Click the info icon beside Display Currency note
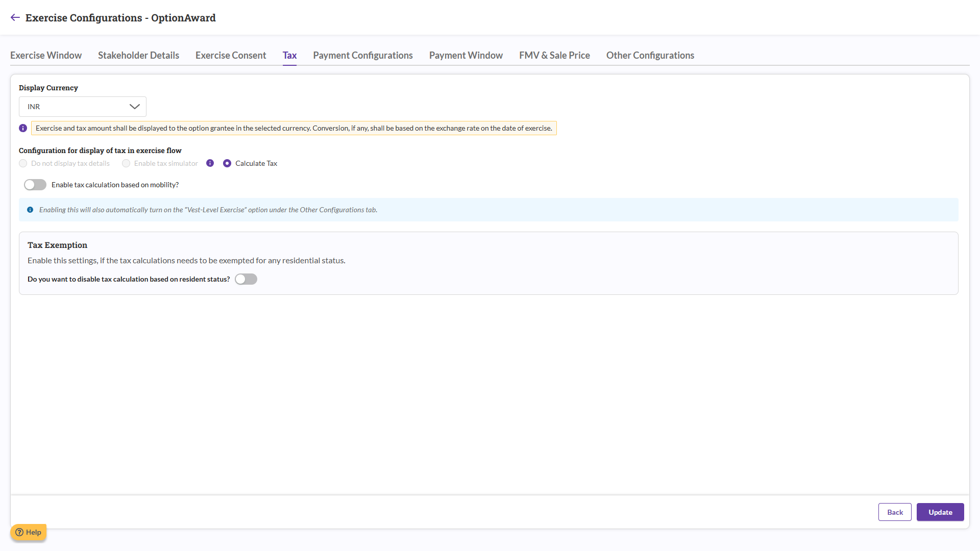The width and height of the screenshot is (980, 551). [x=22, y=128]
